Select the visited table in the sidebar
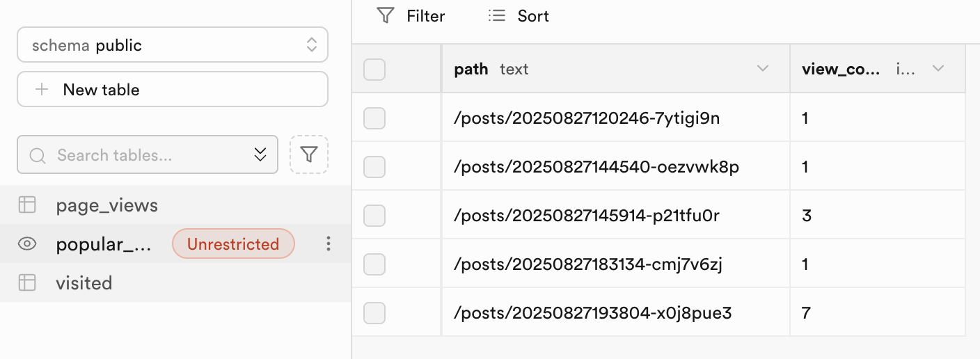Screen dimensions: 980x359 [84, 283]
